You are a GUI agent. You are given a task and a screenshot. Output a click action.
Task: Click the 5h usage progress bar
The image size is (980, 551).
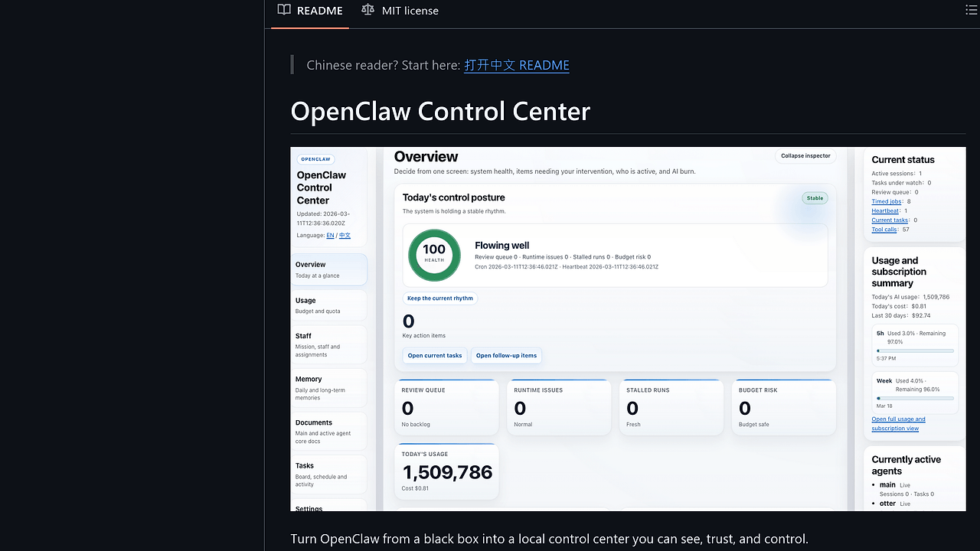click(915, 350)
